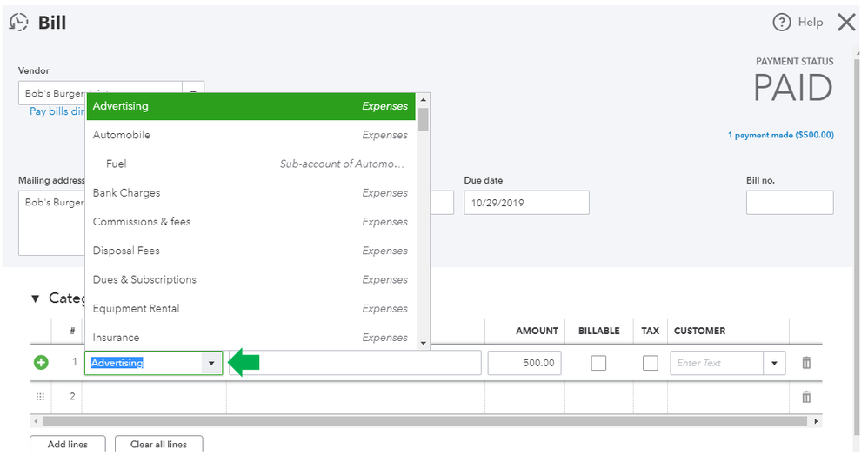Click the Bill no. input field
The width and height of the screenshot is (868, 456).
(x=789, y=203)
